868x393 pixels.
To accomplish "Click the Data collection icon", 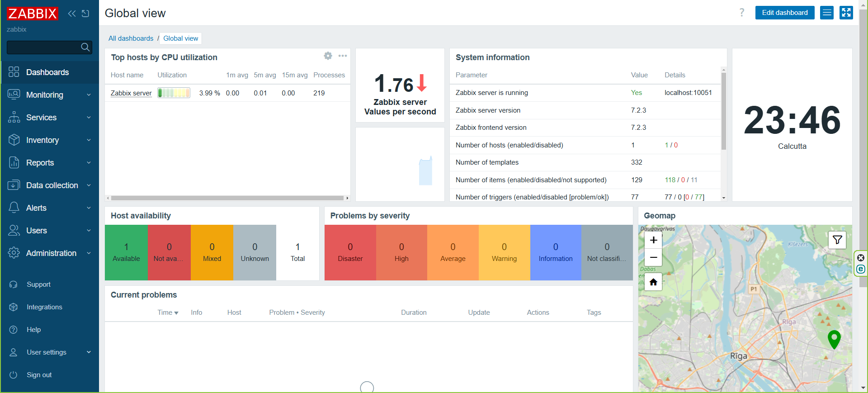I will click(x=14, y=185).
